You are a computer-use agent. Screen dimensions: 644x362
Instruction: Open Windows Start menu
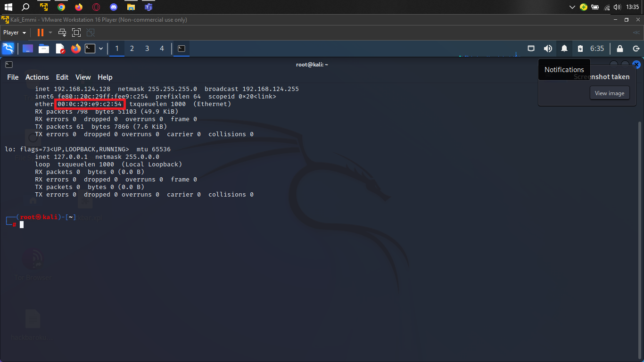[8, 7]
